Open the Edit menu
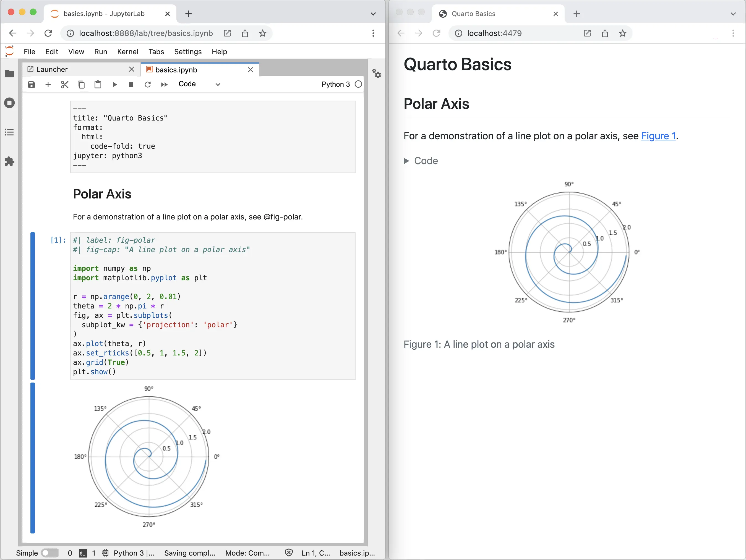This screenshot has height=560, width=746. point(52,52)
